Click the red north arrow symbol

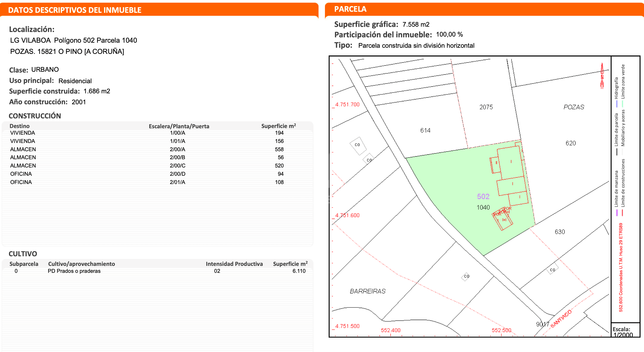coord(602,76)
